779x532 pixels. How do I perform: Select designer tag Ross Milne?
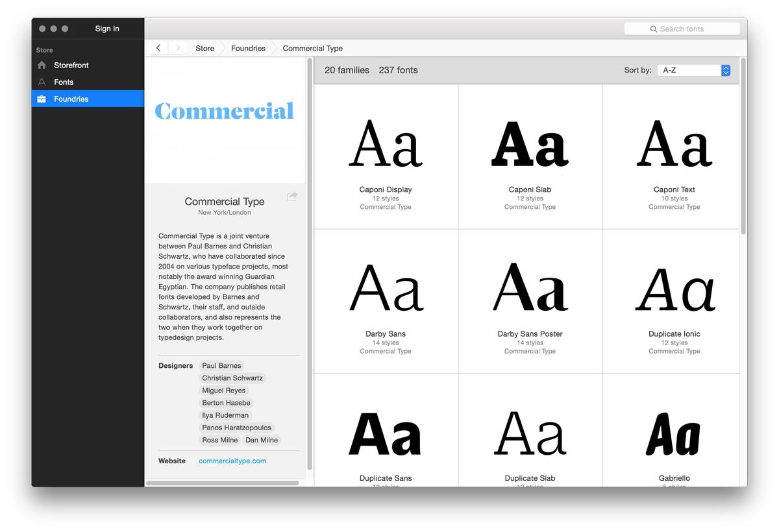point(219,440)
